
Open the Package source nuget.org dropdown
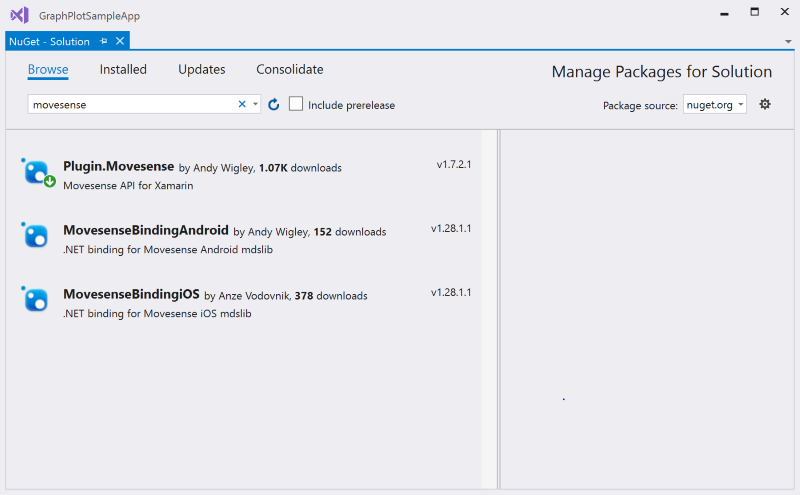(x=714, y=105)
